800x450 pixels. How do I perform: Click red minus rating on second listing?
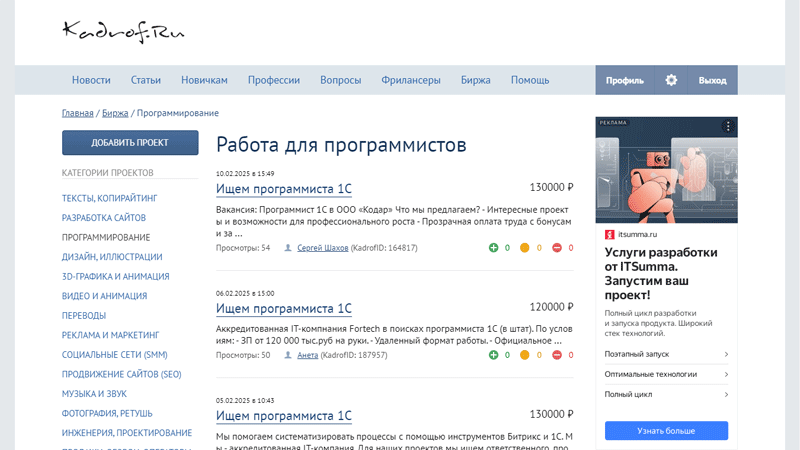(x=557, y=355)
